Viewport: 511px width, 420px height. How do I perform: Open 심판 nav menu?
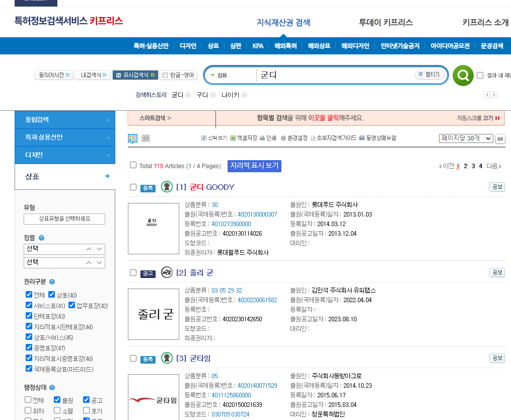(x=236, y=46)
